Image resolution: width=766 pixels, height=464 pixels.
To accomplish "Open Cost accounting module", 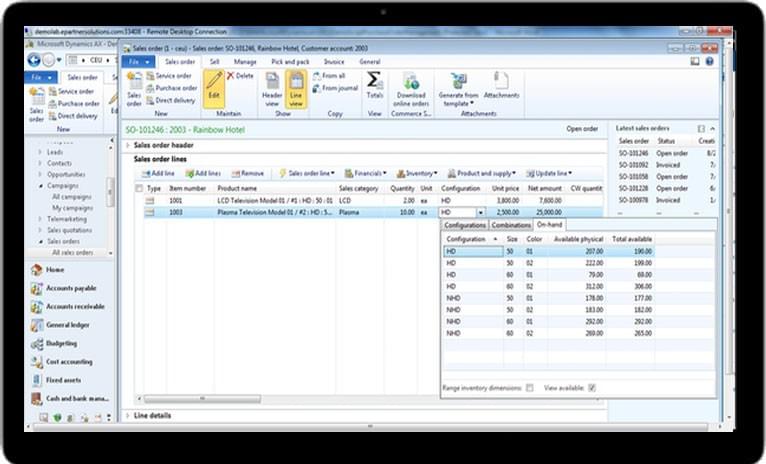I will click(71, 362).
